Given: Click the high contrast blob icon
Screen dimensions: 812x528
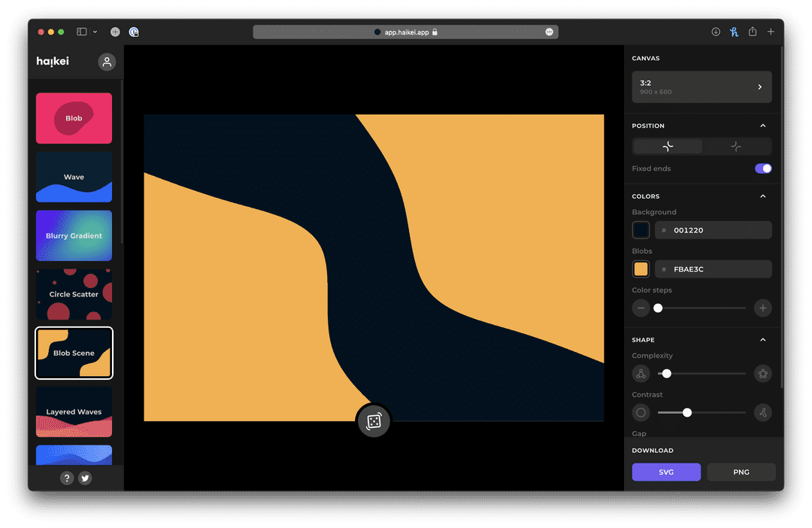Looking at the screenshot, I should pos(762,412).
